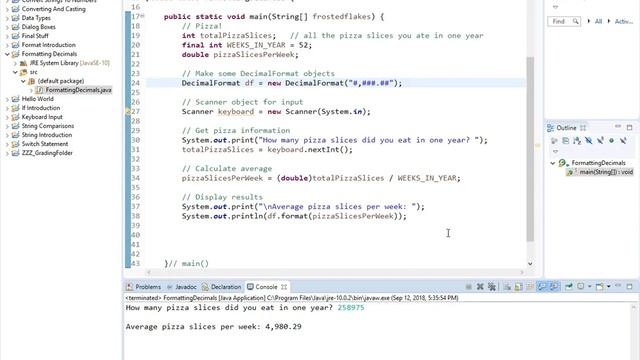The width and height of the screenshot is (640, 360).
Task: Select the Keyboard Input project
Action: 42,117
